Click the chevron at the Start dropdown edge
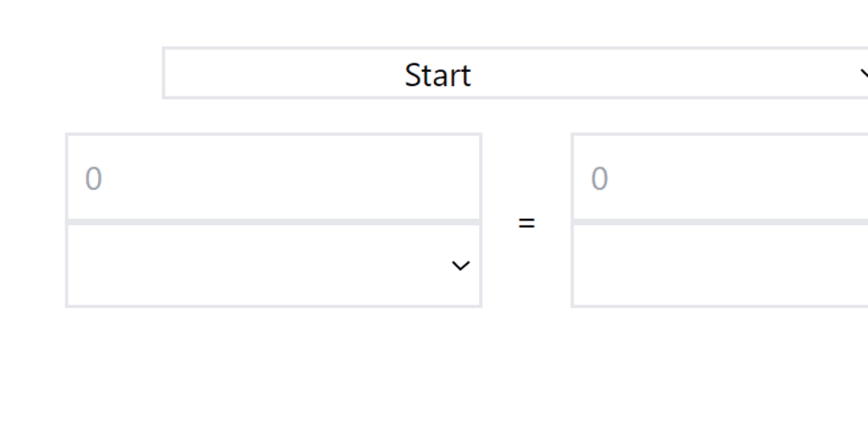The height and width of the screenshot is (434, 868). pyautogui.click(x=863, y=74)
